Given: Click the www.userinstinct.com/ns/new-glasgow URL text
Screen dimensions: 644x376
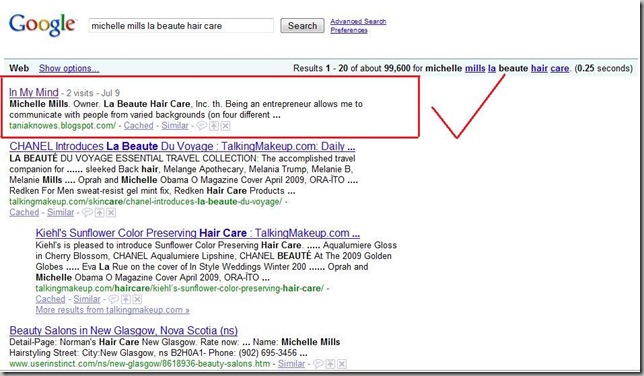Looking at the screenshot, I should (140, 364).
